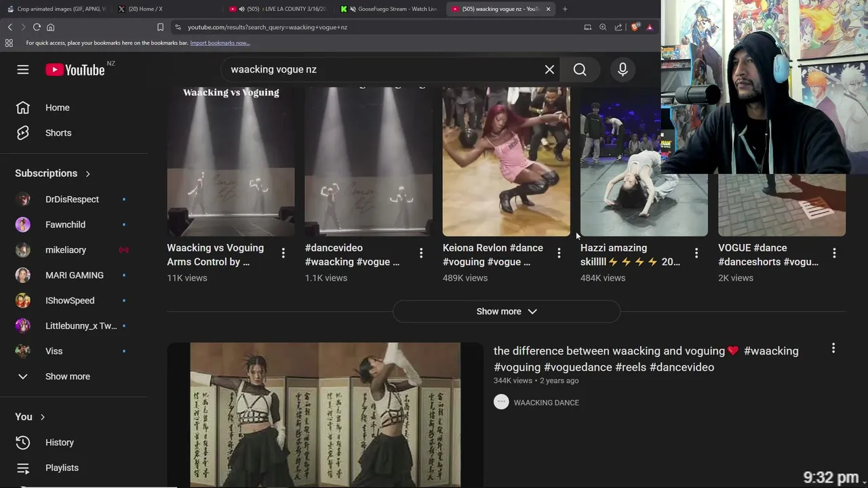Open site settings icon in address bar
The width and height of the screenshot is (868, 488).
point(178,27)
